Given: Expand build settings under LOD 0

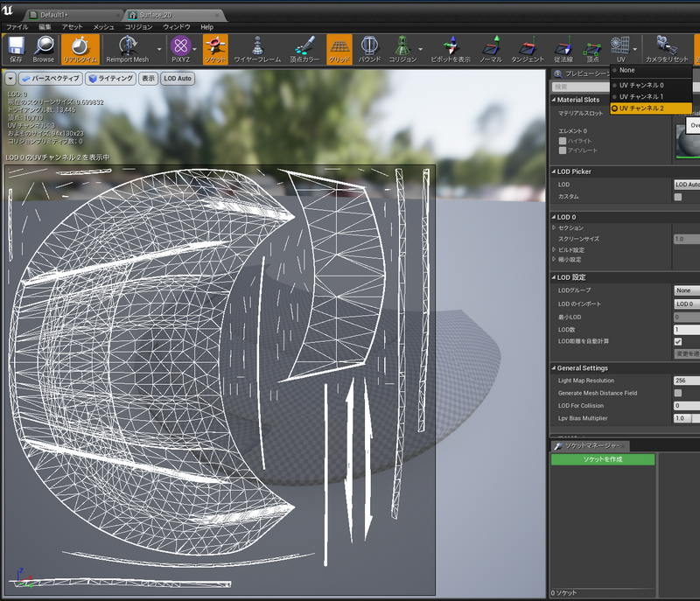Looking at the screenshot, I should click(554, 250).
